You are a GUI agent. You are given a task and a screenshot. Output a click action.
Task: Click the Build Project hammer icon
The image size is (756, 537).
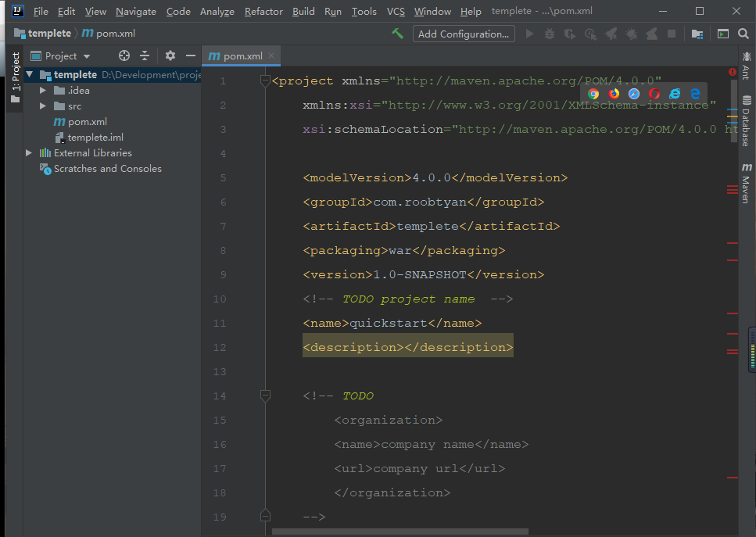point(398,34)
